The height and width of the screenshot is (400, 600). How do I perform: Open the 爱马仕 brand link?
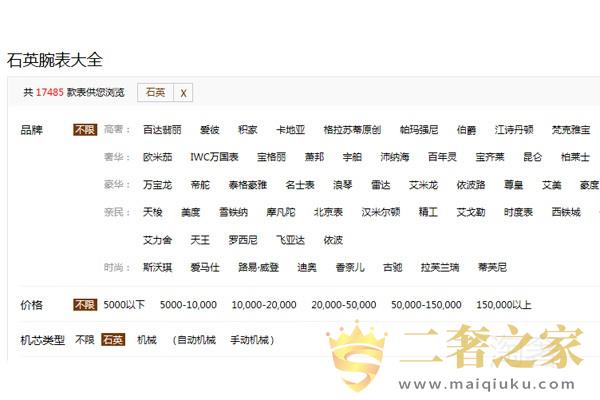pos(205,267)
